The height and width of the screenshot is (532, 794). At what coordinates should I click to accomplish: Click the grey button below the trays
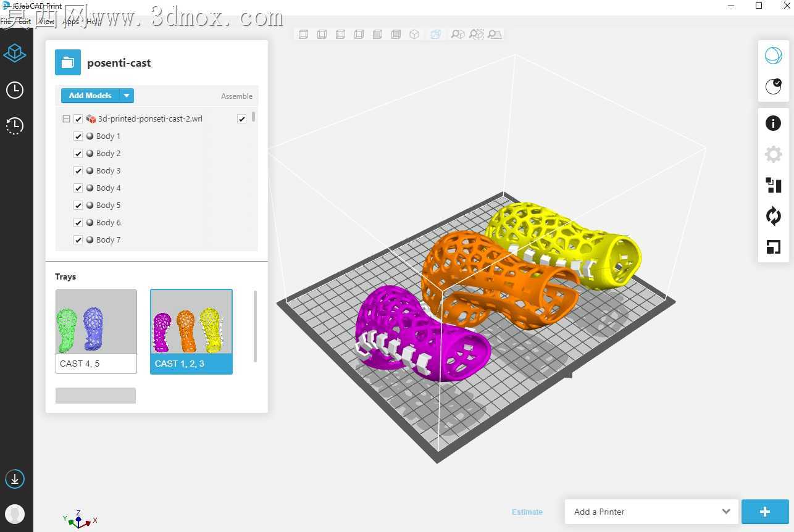96,396
